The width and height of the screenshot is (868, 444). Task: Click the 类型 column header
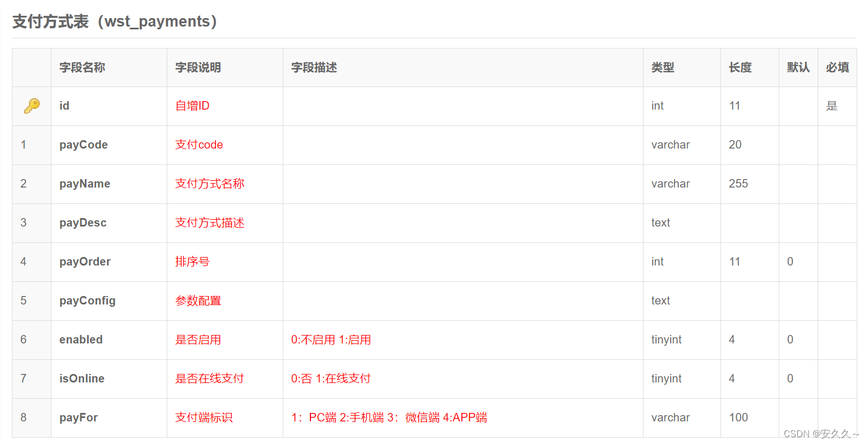[x=663, y=67]
